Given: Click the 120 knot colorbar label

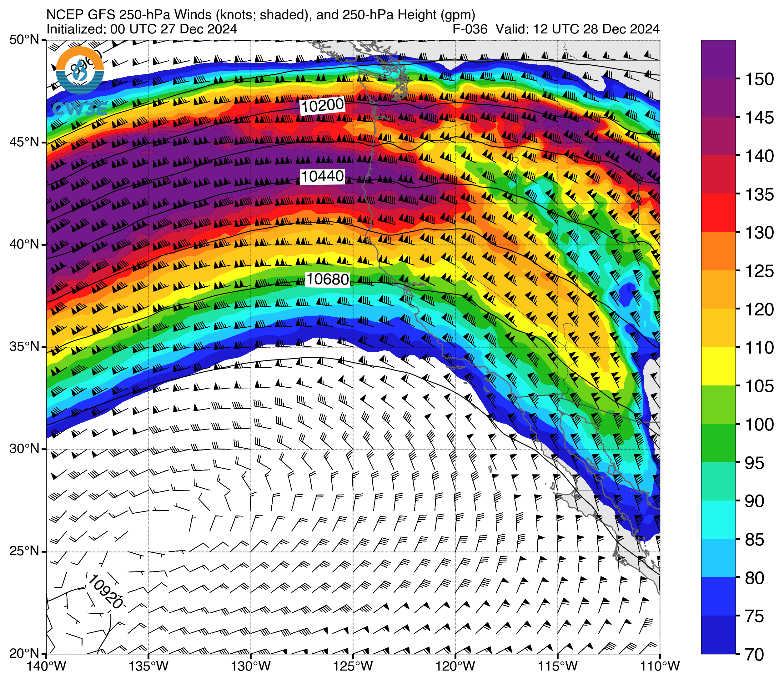Looking at the screenshot, I should point(759,309).
